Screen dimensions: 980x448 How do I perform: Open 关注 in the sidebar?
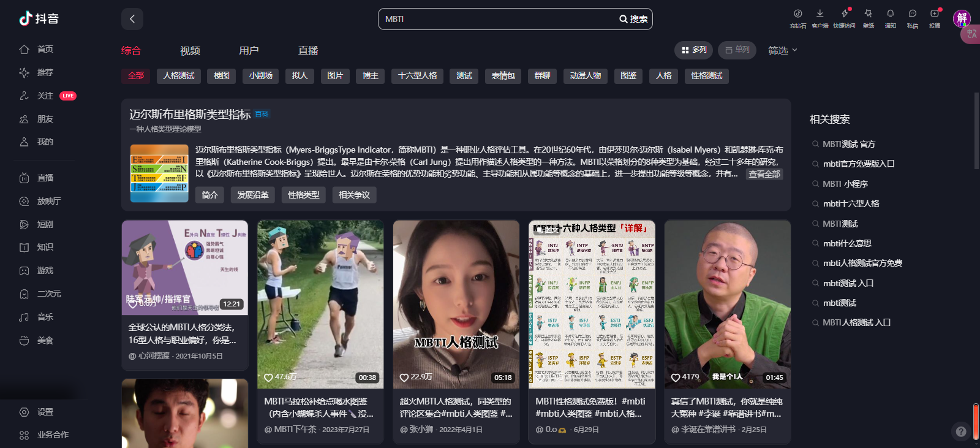pos(37,96)
